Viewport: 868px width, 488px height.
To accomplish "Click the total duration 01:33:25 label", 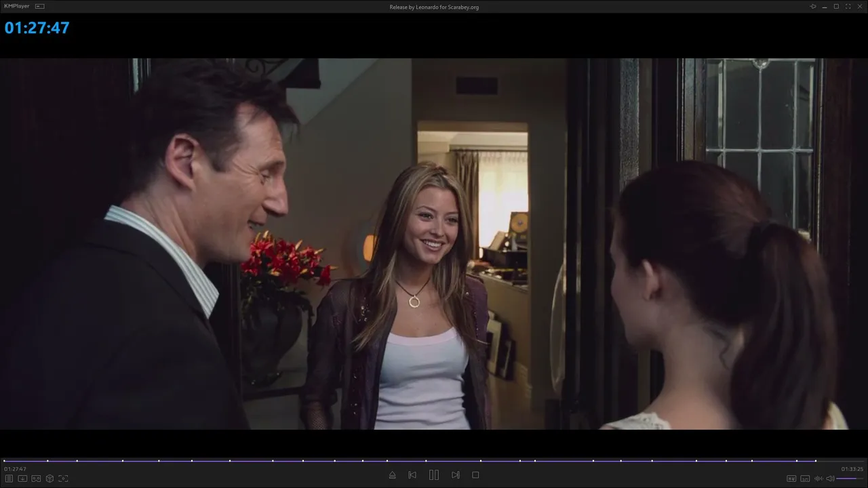I will tap(852, 469).
